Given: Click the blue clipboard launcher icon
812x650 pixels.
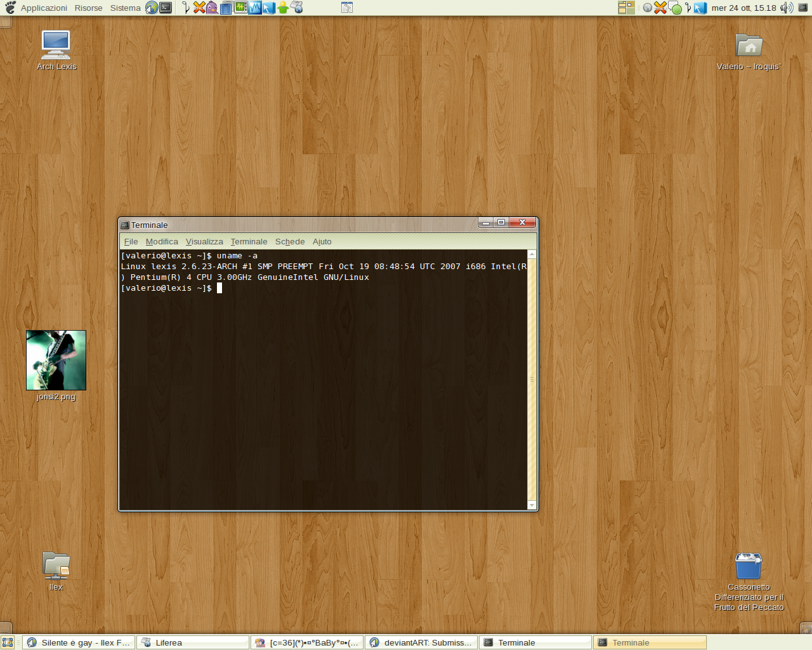Looking at the screenshot, I should tap(226, 8).
